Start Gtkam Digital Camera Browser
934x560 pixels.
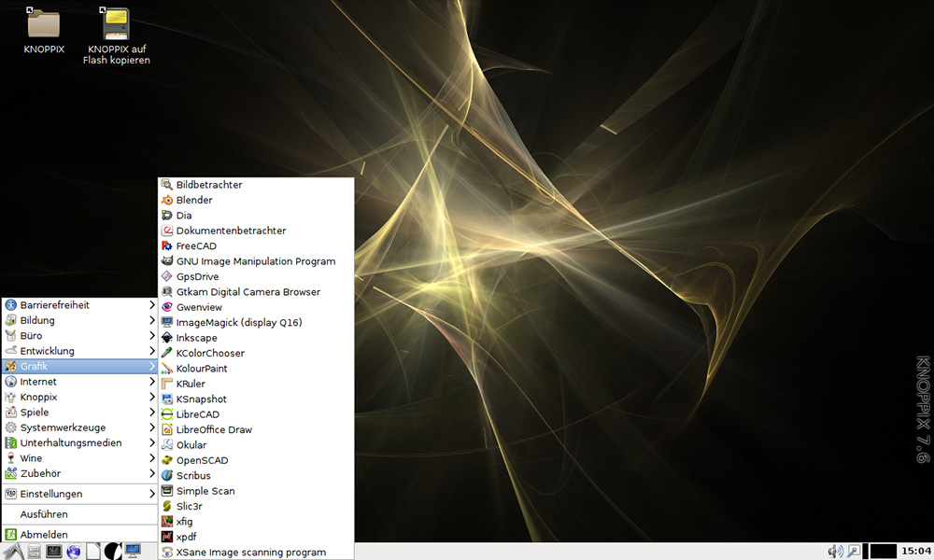click(256, 292)
